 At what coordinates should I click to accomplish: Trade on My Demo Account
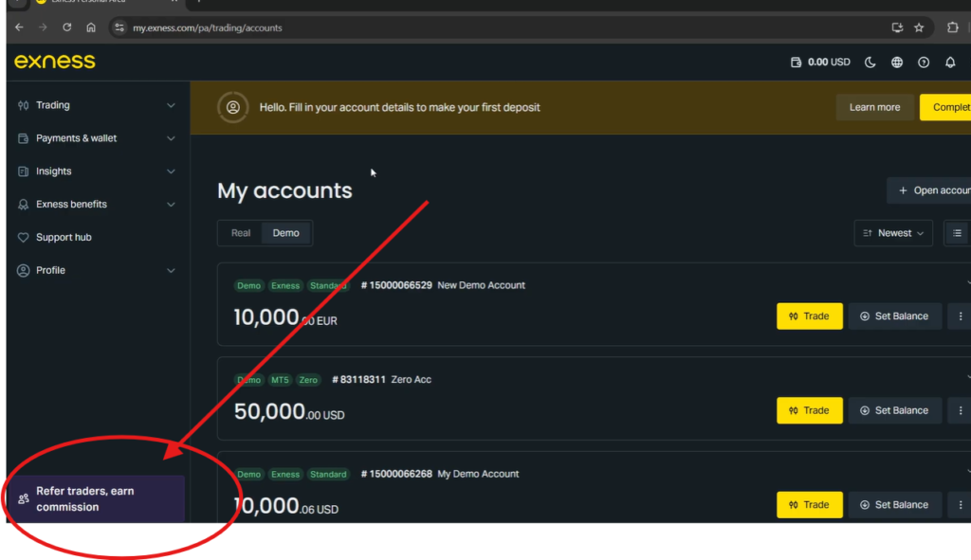click(810, 505)
